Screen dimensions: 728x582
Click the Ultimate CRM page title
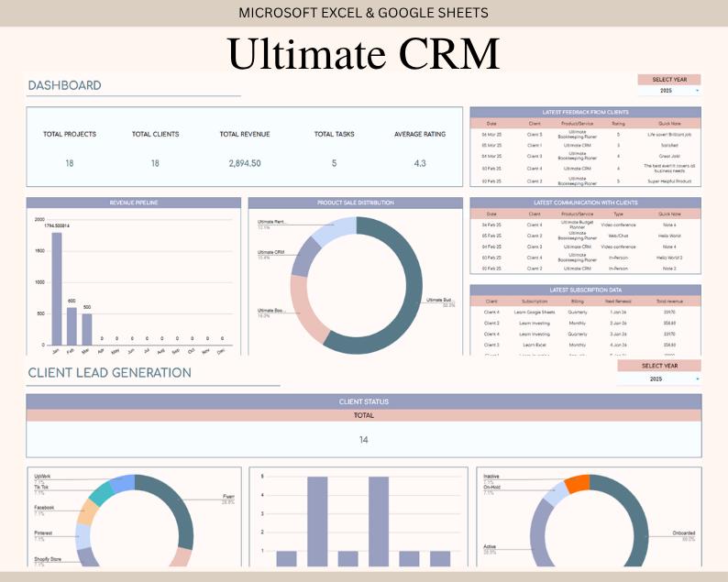(x=363, y=53)
